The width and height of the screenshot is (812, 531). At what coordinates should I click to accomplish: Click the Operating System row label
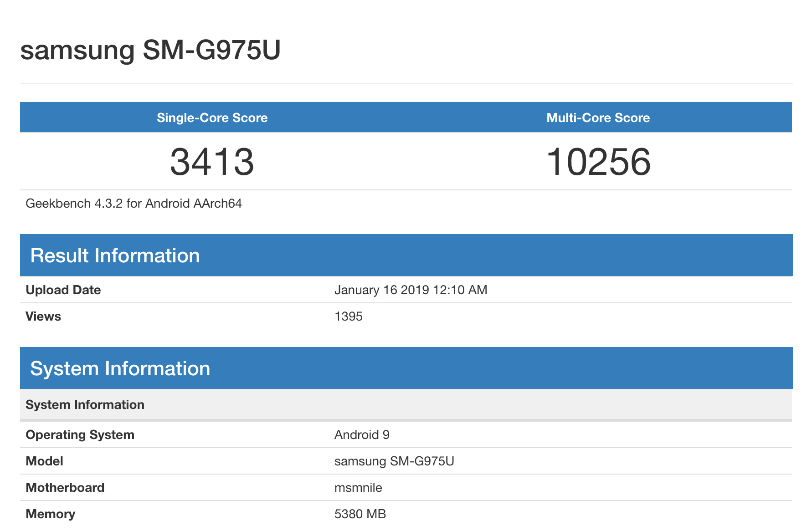click(x=80, y=435)
